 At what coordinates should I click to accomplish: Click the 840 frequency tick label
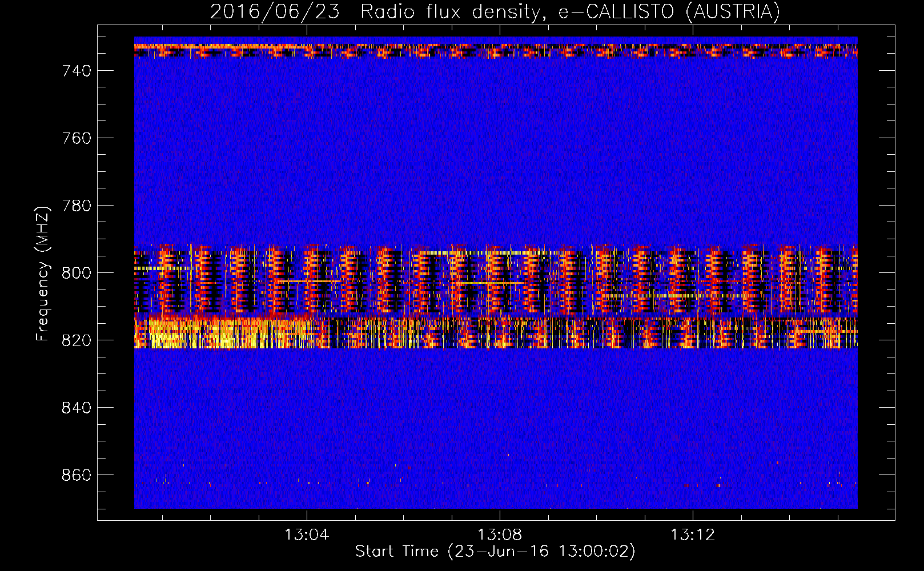tap(77, 408)
